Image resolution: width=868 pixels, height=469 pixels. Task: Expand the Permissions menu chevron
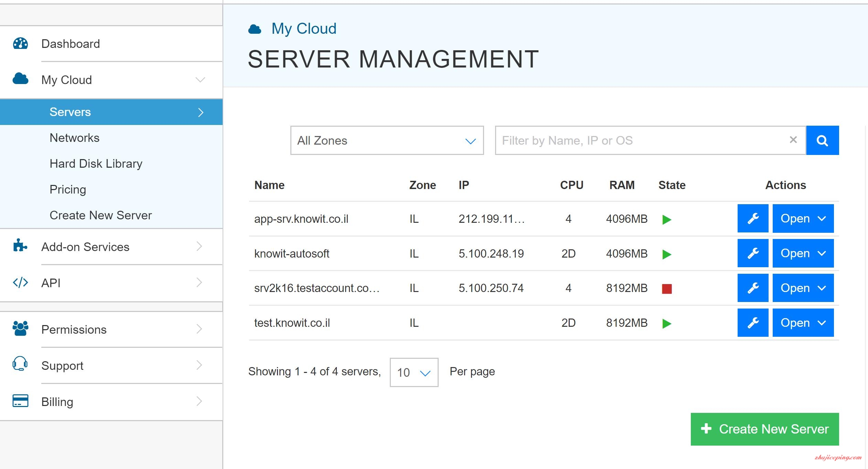click(199, 329)
